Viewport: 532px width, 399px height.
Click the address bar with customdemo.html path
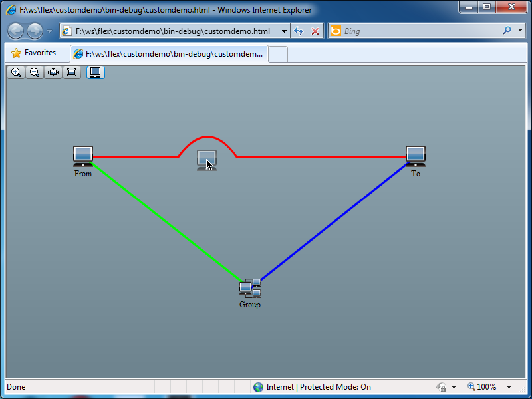click(175, 31)
